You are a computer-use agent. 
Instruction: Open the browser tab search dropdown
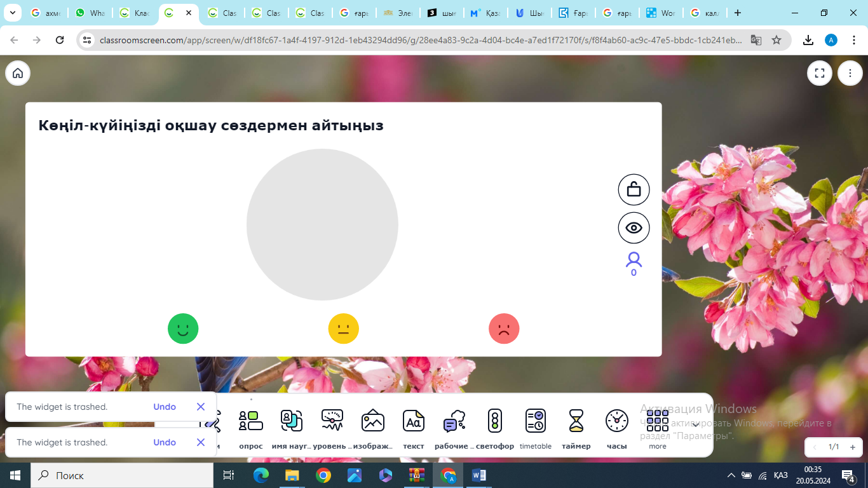(12, 13)
